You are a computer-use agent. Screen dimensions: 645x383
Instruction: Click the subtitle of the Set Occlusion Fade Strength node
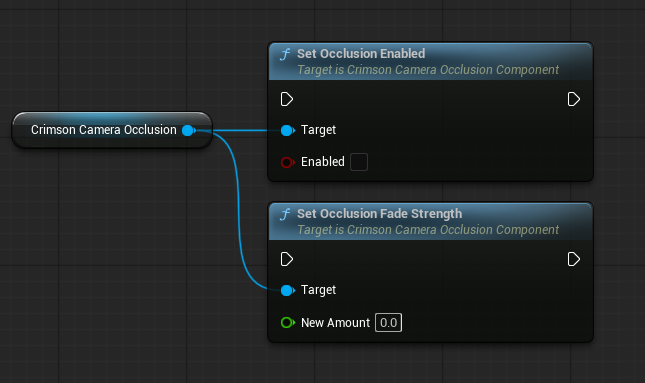pyautogui.click(x=428, y=230)
